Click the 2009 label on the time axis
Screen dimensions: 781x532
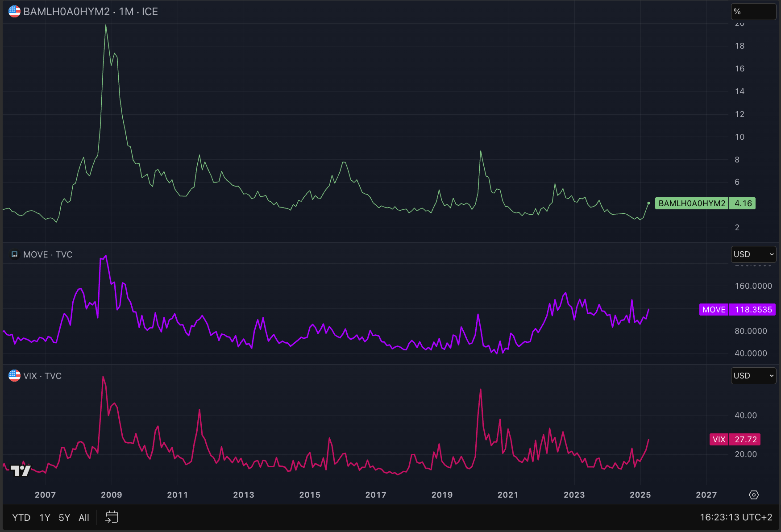click(x=112, y=495)
